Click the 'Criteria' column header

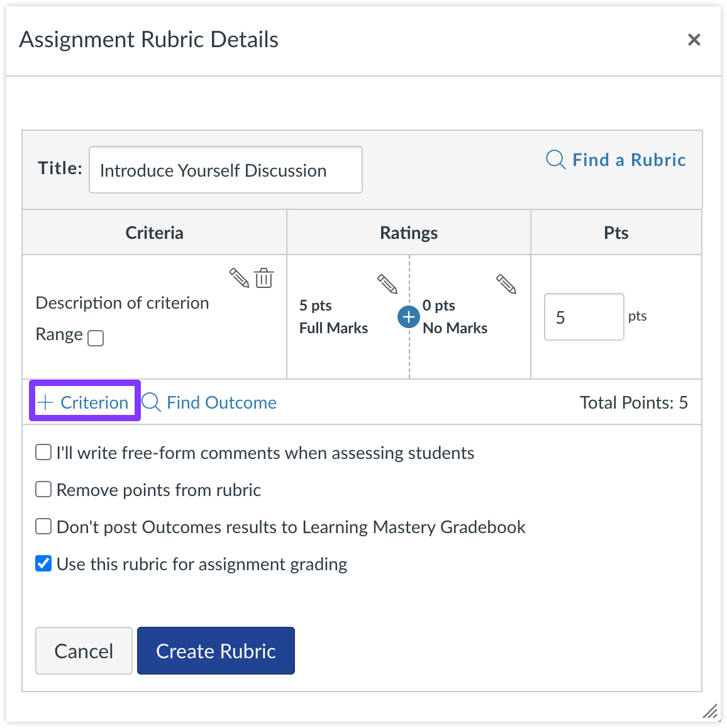click(154, 233)
